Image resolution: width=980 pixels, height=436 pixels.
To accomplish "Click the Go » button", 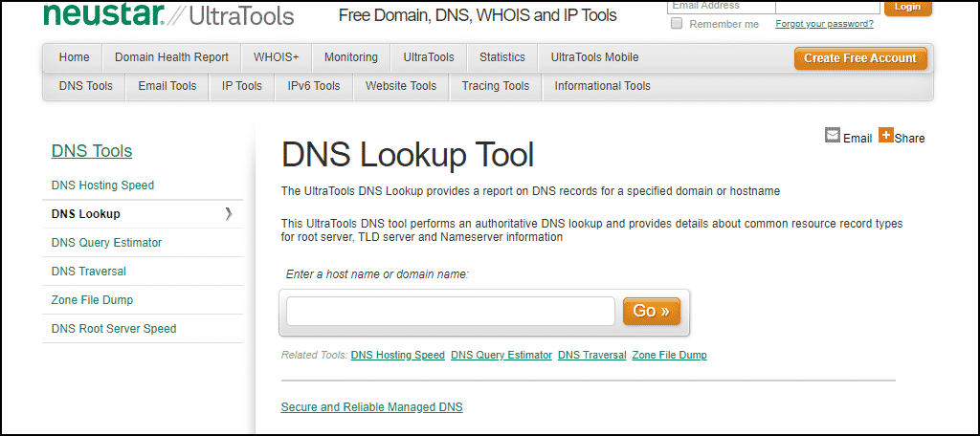I will [x=651, y=311].
